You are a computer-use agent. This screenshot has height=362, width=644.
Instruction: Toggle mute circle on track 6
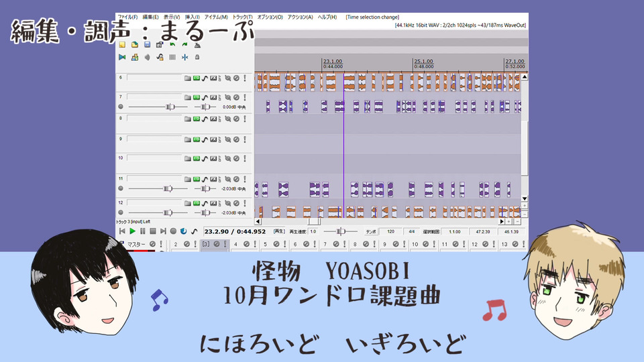(237, 78)
